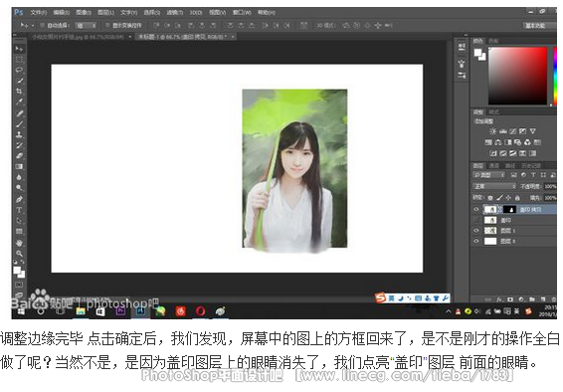Select the Blur tool
563x392 pixels.
19,177
